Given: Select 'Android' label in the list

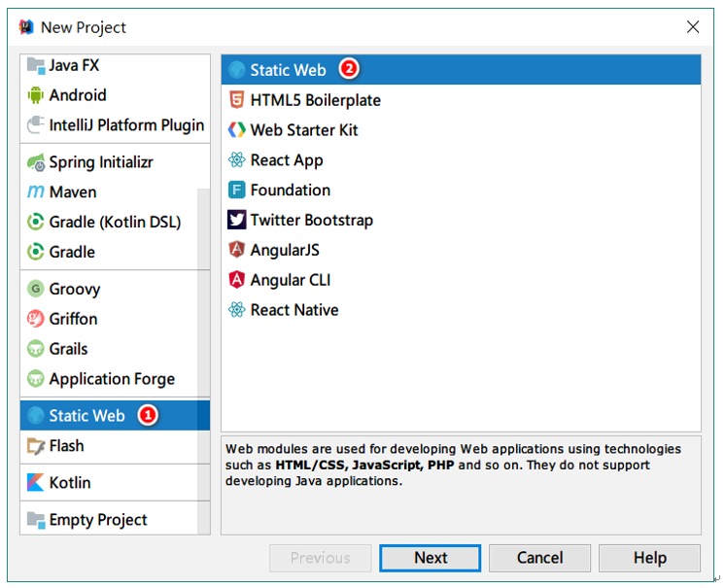Looking at the screenshot, I should 78,95.
